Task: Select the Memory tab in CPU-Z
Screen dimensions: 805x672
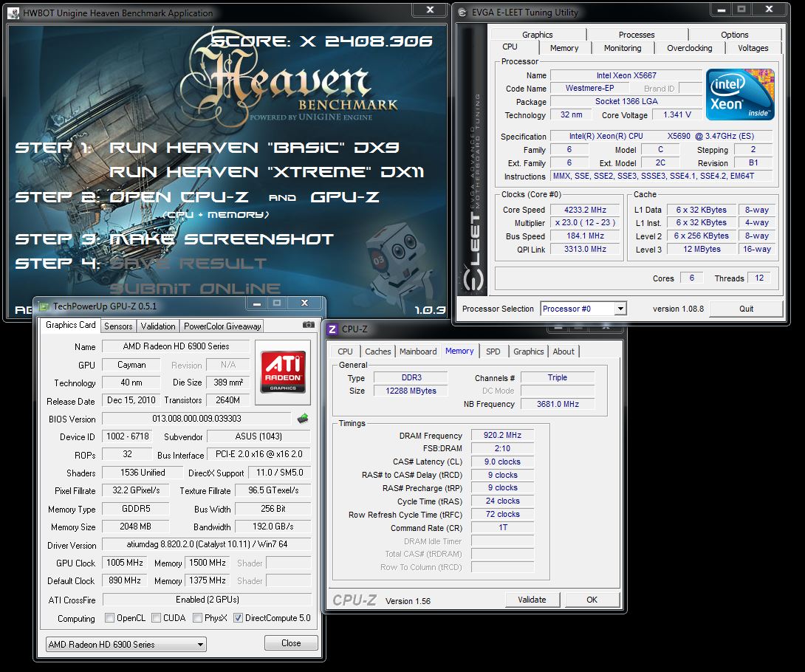Action: coord(459,352)
